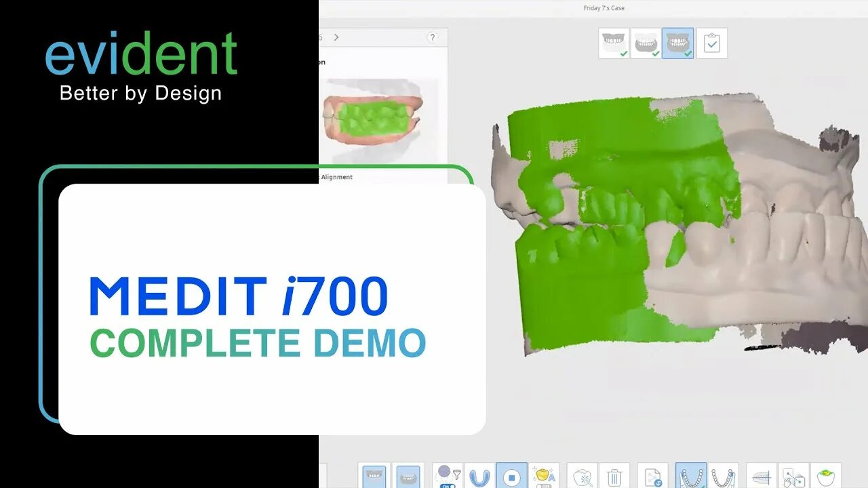The height and width of the screenshot is (488, 868).
Task: Click the 'Alignment' section label
Action: (336, 177)
